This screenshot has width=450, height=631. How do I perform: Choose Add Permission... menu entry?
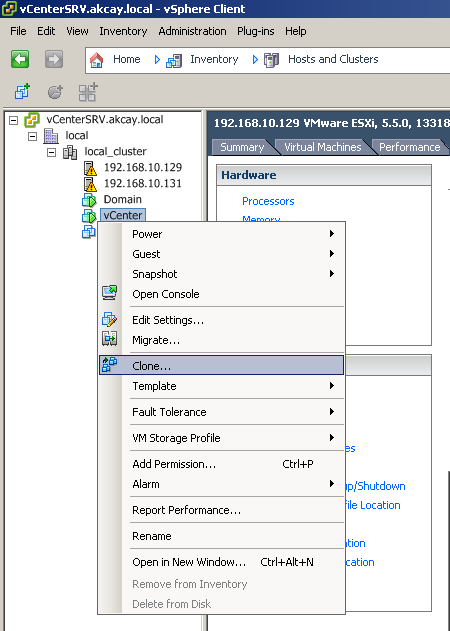221,464
